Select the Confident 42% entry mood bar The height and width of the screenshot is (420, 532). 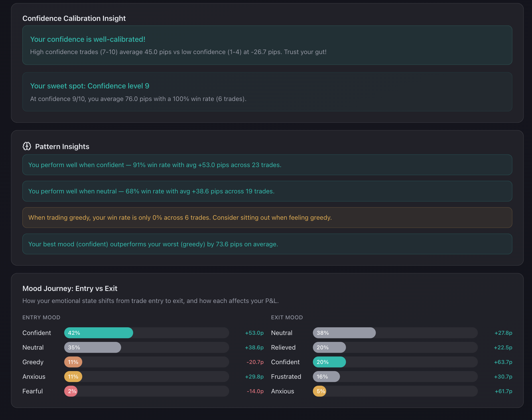click(x=98, y=333)
